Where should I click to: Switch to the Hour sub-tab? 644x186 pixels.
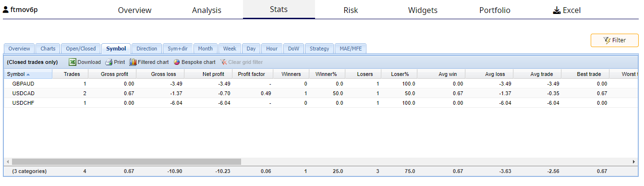[272, 49]
